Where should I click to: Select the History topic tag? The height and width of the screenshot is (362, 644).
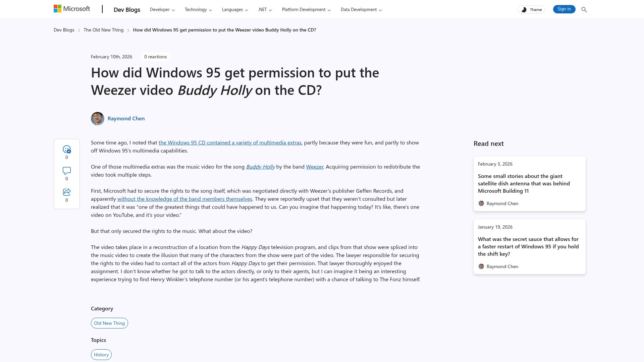[x=101, y=355]
